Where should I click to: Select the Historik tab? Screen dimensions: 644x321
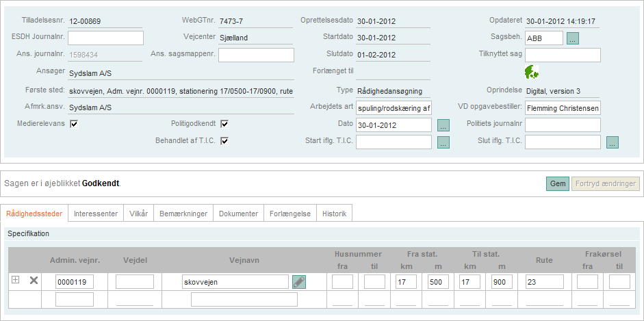pos(334,214)
